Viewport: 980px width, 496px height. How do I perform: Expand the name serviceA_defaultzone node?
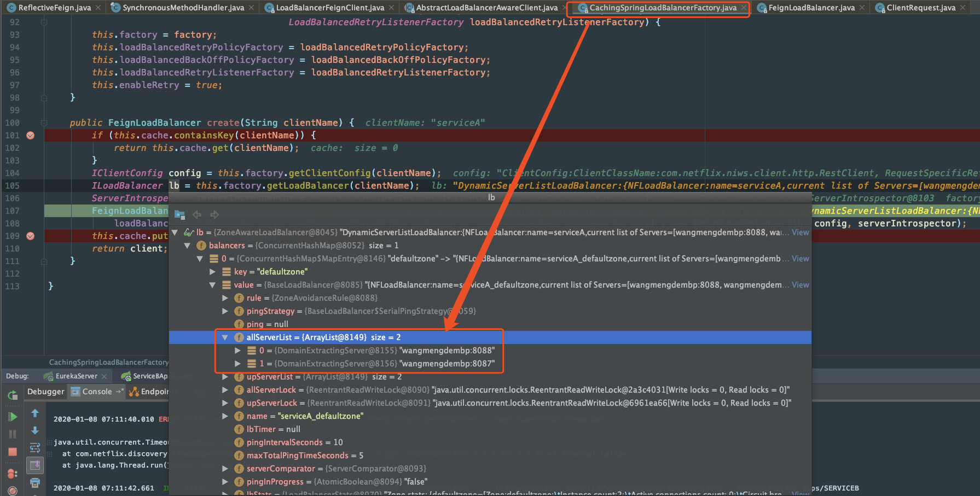[x=225, y=416]
